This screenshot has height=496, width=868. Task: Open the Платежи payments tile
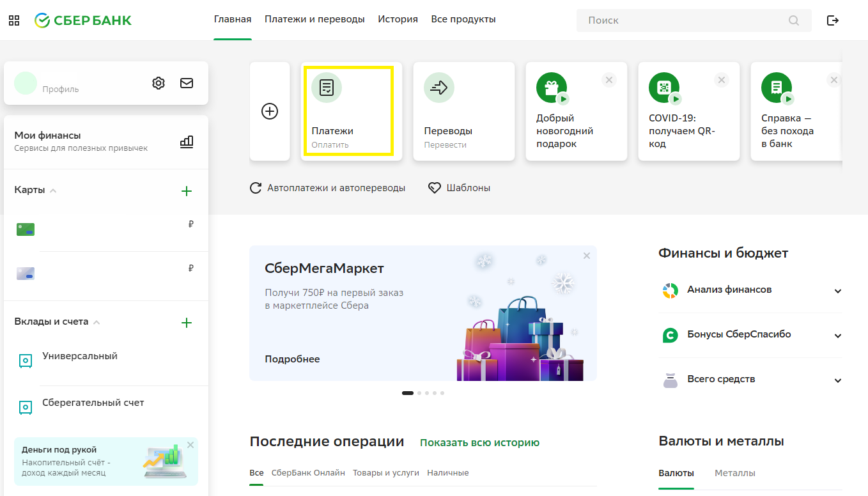pyautogui.click(x=348, y=111)
